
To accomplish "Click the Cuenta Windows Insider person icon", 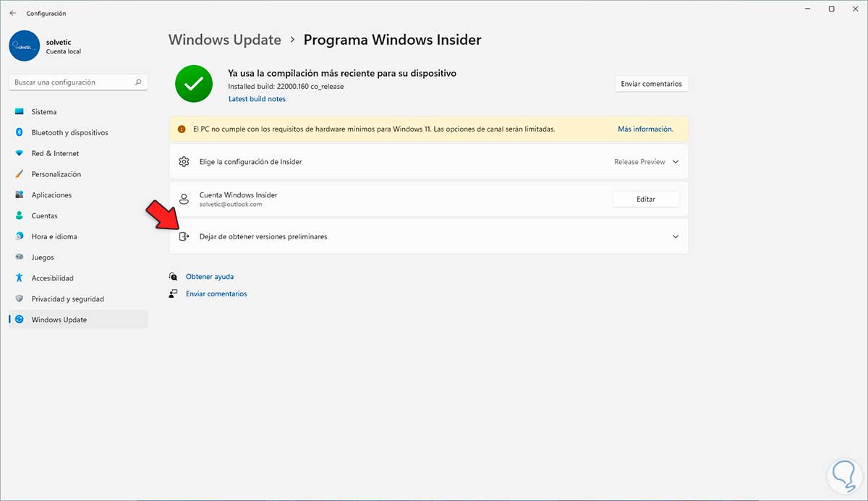I will pos(184,199).
